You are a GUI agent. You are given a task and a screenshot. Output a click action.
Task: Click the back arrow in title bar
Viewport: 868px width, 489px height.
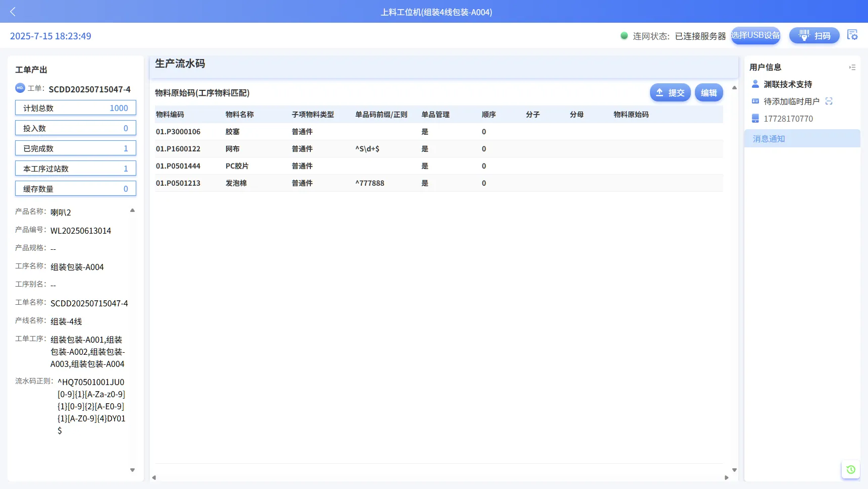pyautogui.click(x=13, y=12)
